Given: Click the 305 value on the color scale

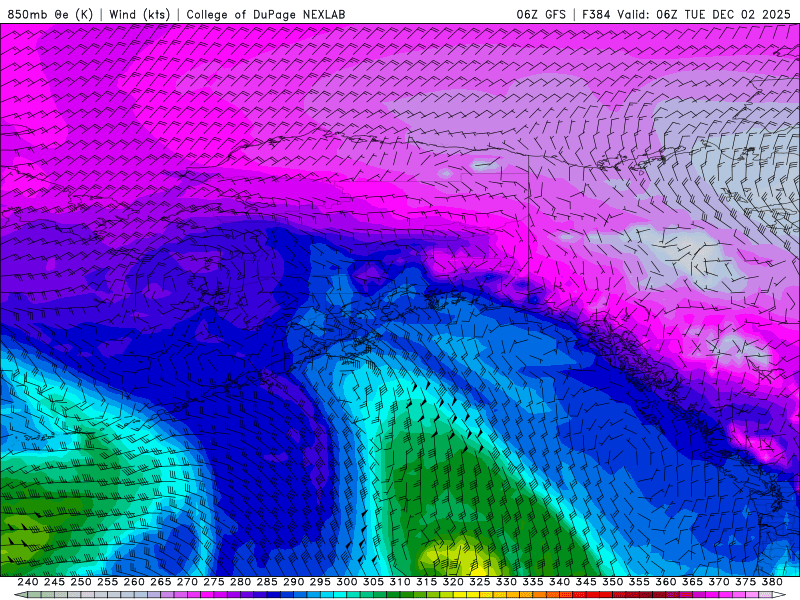Looking at the screenshot, I should (x=373, y=582).
